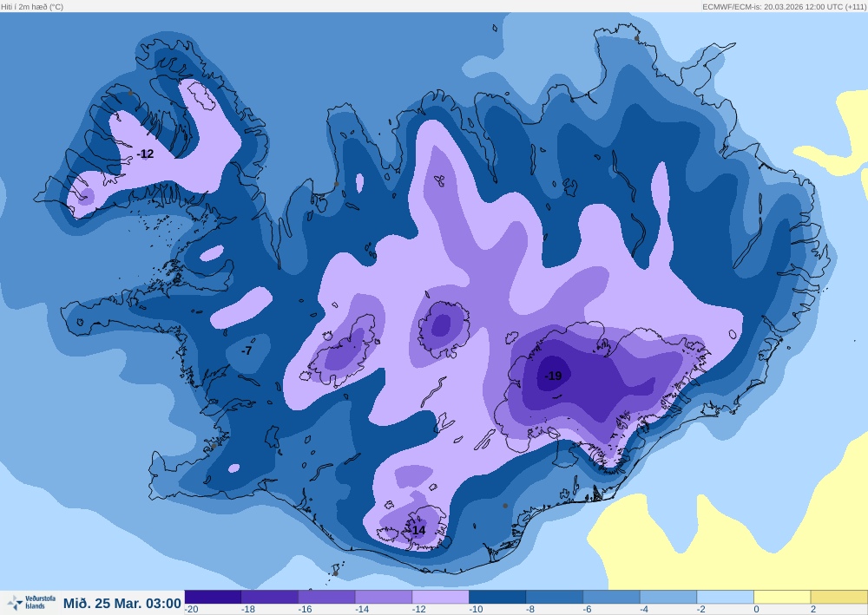This screenshot has width=868, height=615.
Task: Click the -8 legend scale value
Action: tap(530, 610)
